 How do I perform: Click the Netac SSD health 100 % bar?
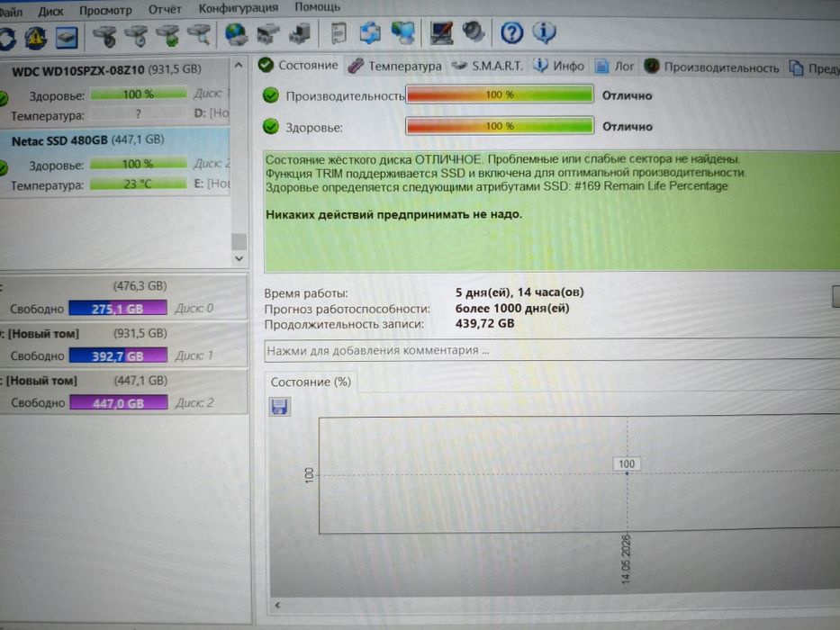(139, 164)
